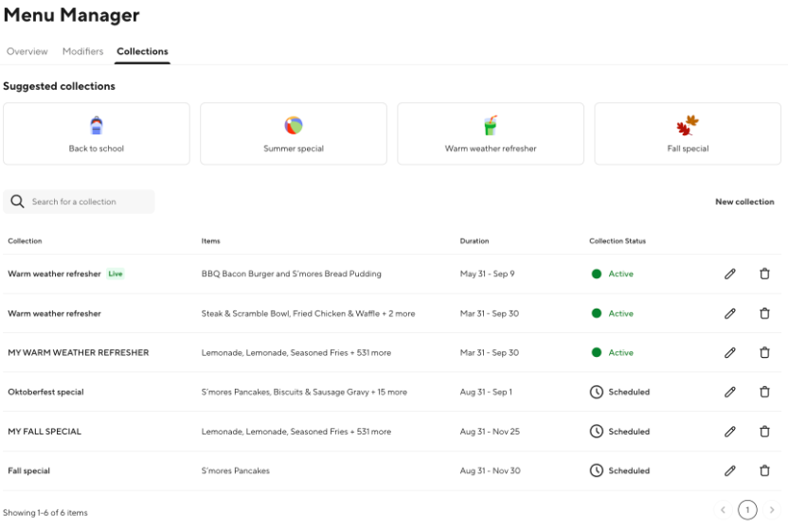Click the Aug 31 - Nov 30 duration
This screenshot has height=532, width=788.
(490, 470)
